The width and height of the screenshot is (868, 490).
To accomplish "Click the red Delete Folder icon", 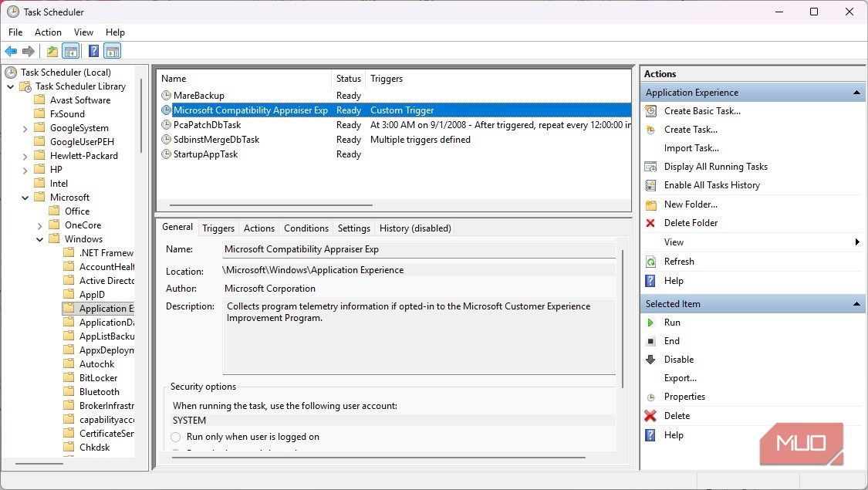I will pyautogui.click(x=651, y=223).
